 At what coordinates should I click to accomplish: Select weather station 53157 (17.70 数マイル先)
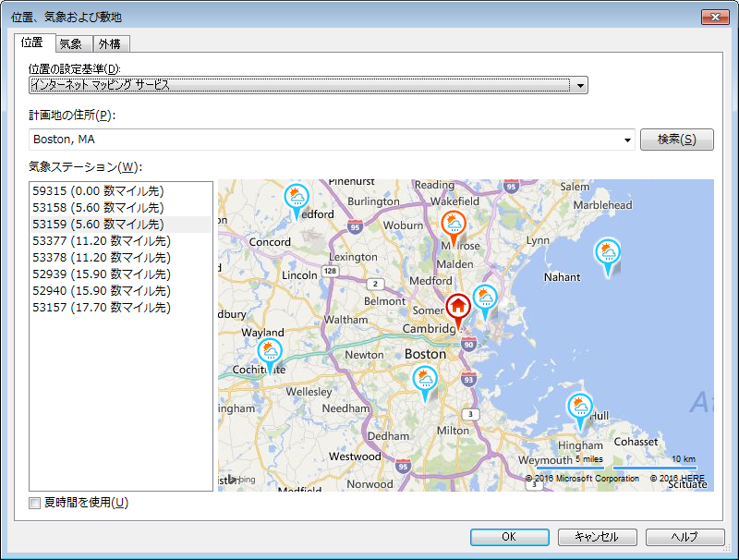(121, 308)
